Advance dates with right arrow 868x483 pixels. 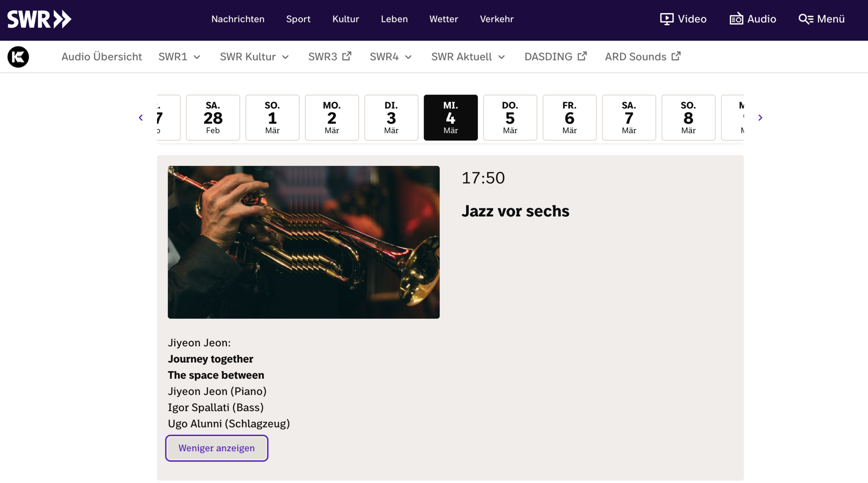click(760, 118)
